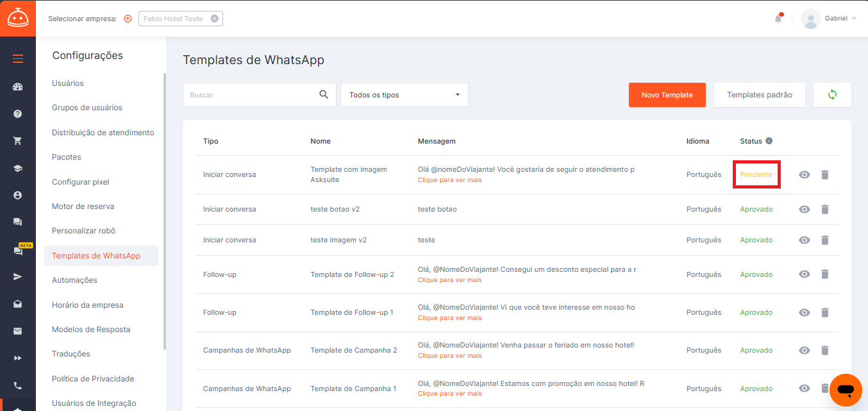Delete the Template com imagem Asksuite row
The image size is (868, 411).
(825, 174)
